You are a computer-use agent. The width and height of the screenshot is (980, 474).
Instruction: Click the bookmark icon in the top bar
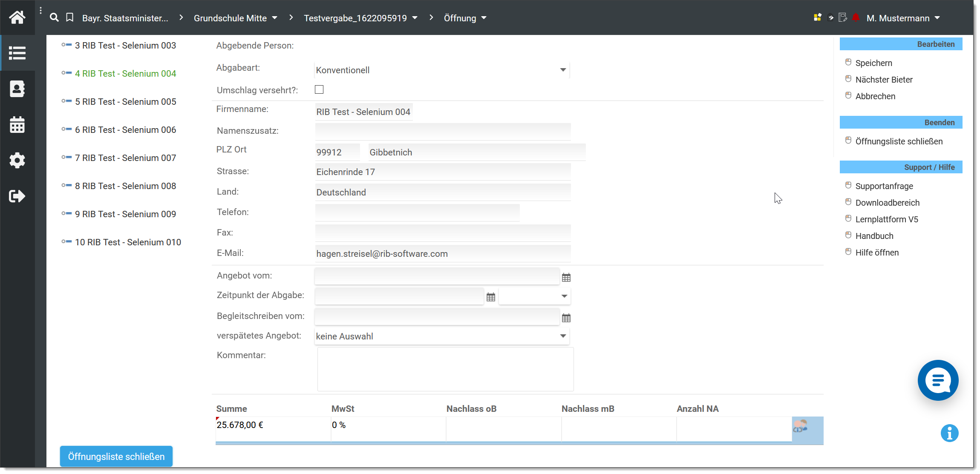pyautogui.click(x=70, y=17)
